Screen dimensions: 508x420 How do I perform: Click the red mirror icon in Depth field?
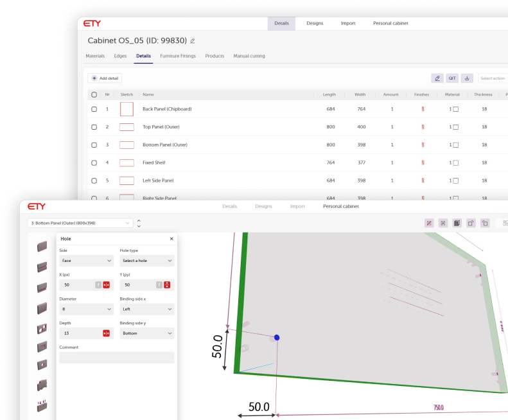pos(107,333)
